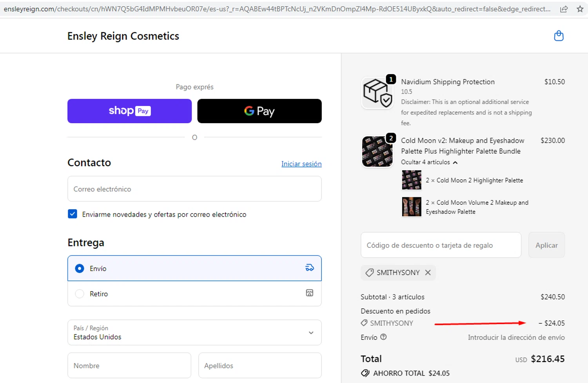
Task: Click the Cold Moon 2 Highlighter Palette thumbnail
Action: click(x=412, y=180)
